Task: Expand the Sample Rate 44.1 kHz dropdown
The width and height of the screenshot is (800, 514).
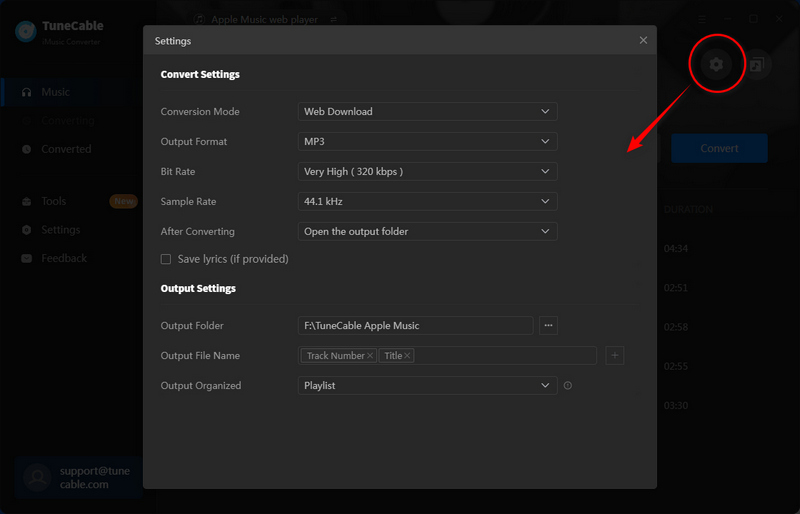Action: pyautogui.click(x=427, y=202)
